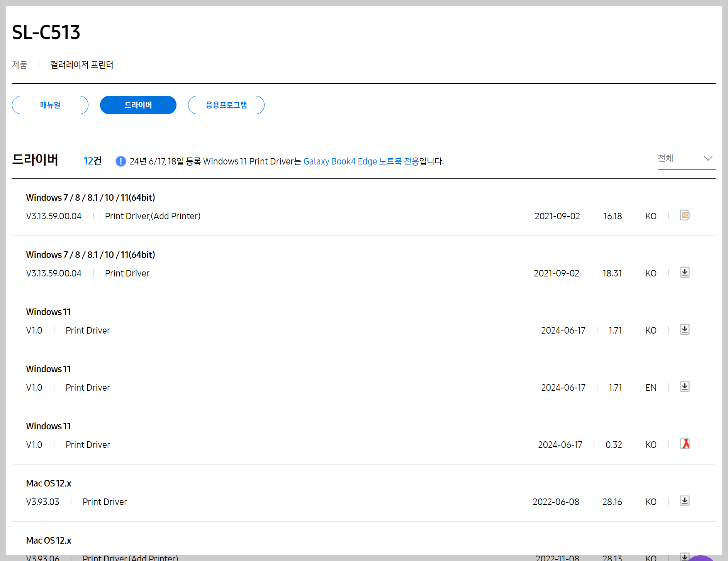Screen dimensions: 728x561
Task: Download the Windows 11 KO driver sized 1.71
Action: point(685,329)
